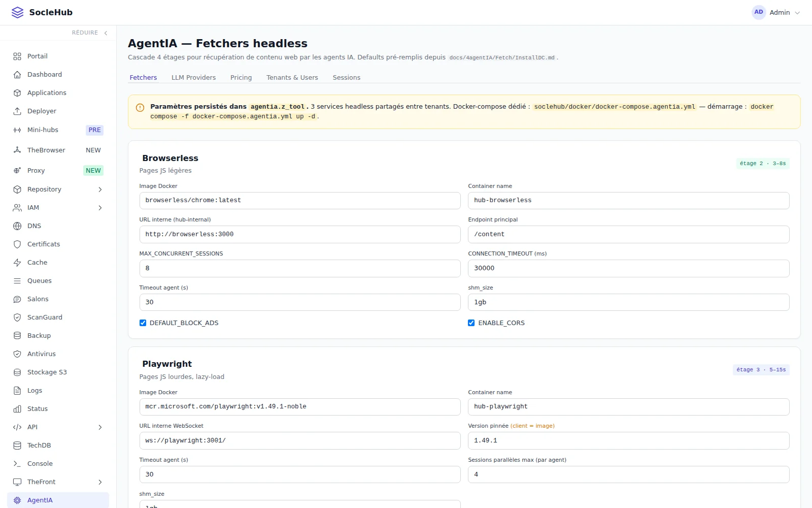Image resolution: width=812 pixels, height=508 pixels.
Task: Select the Stockage S3 icon
Action: point(17,372)
